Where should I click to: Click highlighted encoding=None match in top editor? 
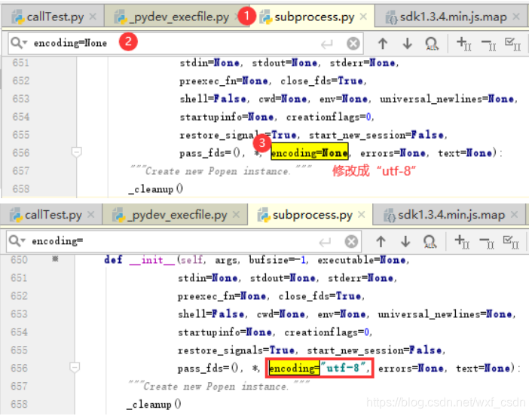point(310,153)
